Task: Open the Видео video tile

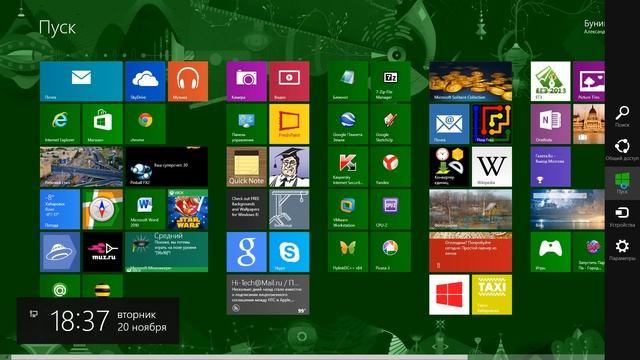Action: 289,81
